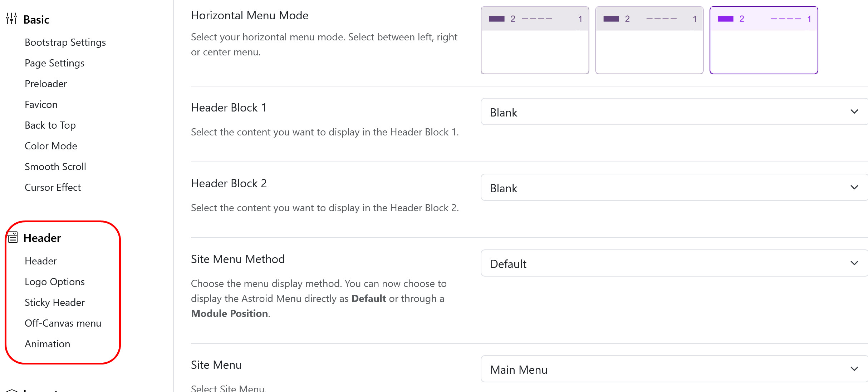Open the Favicon settings
Screen dimensions: 868x392
41,104
